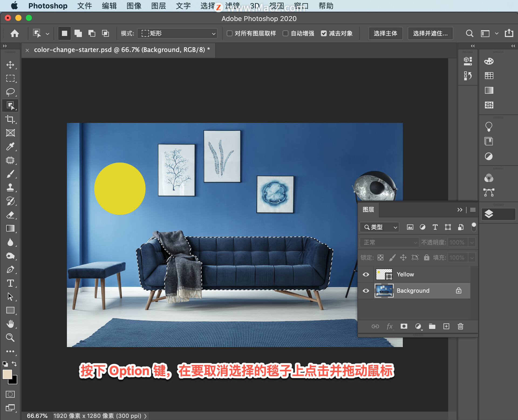Select the Eyedropper tool
The image size is (518, 420).
10,147
